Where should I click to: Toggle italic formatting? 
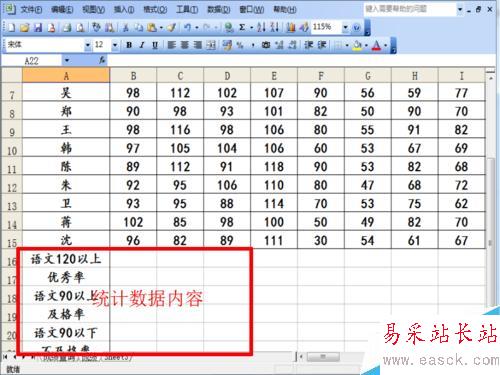[x=142, y=45]
